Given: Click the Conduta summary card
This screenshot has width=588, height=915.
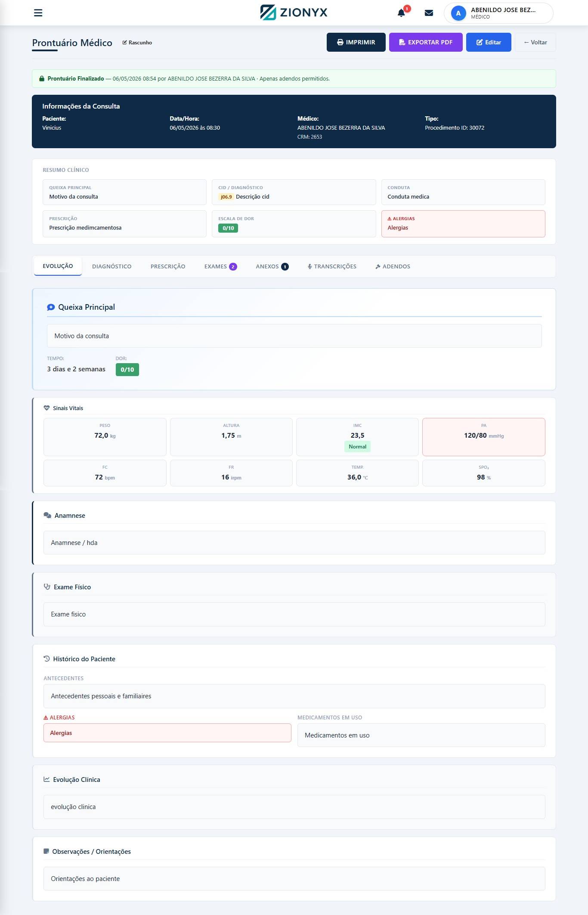Looking at the screenshot, I should [x=463, y=192].
